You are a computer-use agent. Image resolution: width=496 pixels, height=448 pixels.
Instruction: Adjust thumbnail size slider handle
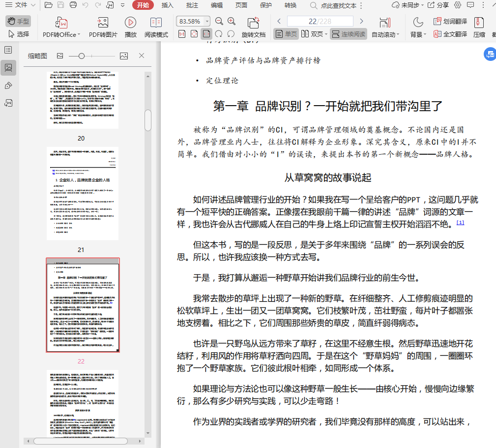click(x=82, y=56)
